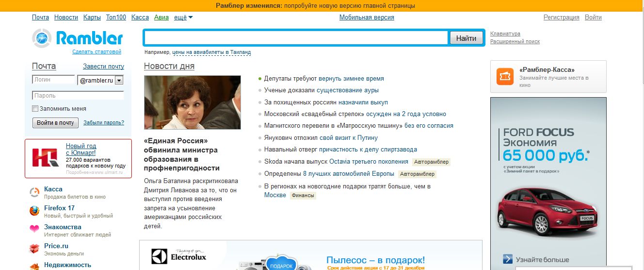Open the Price.ru sidebar link
Viewport: 644px width, 270px height.
click(56, 246)
